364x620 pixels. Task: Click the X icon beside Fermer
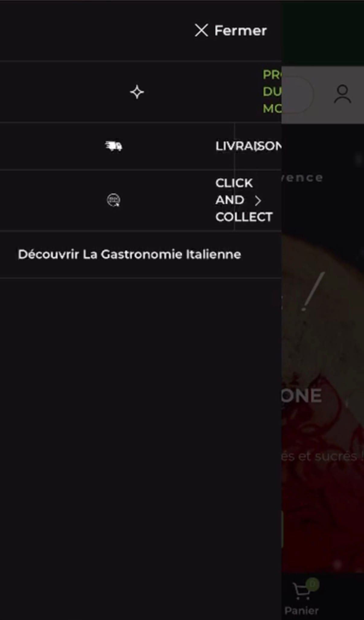(x=201, y=31)
